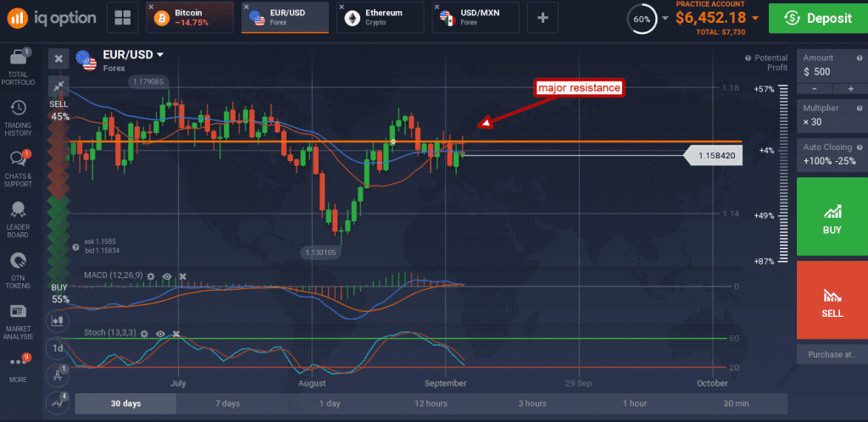The height and width of the screenshot is (422, 868).
Task: Select the 1 hour timeframe
Action: 634,403
